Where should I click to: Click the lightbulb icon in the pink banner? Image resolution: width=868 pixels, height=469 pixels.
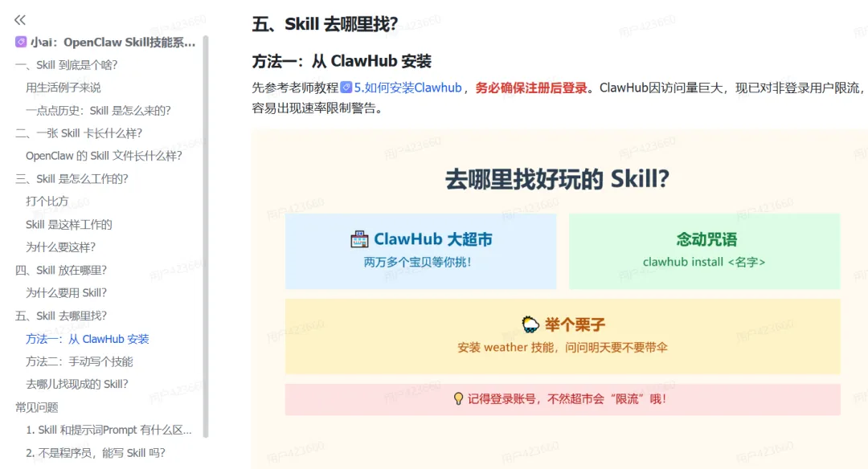click(458, 399)
